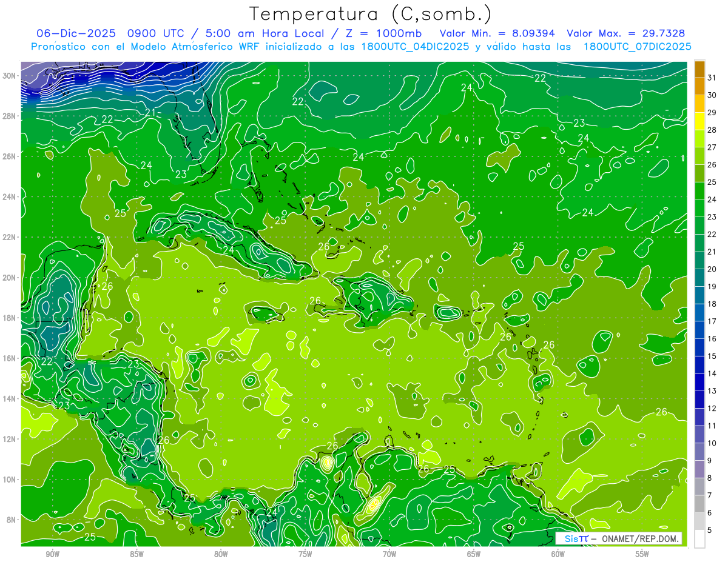This screenshot has height=562, width=728.
Task: Click the '80W' longitude axis label
Action: coord(221,554)
